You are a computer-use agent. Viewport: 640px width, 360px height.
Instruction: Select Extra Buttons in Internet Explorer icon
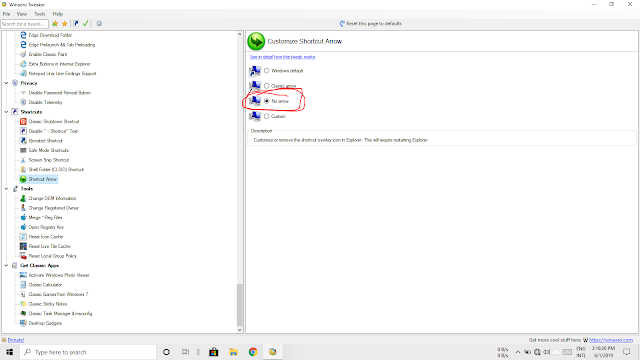coord(23,64)
